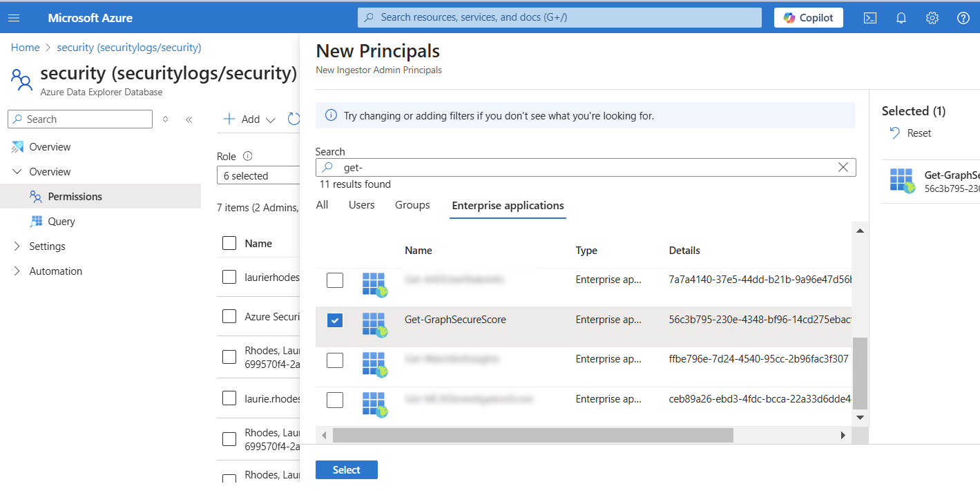The height and width of the screenshot is (495, 980).
Task: Click the results list scroll up arrow
Action: (x=860, y=231)
